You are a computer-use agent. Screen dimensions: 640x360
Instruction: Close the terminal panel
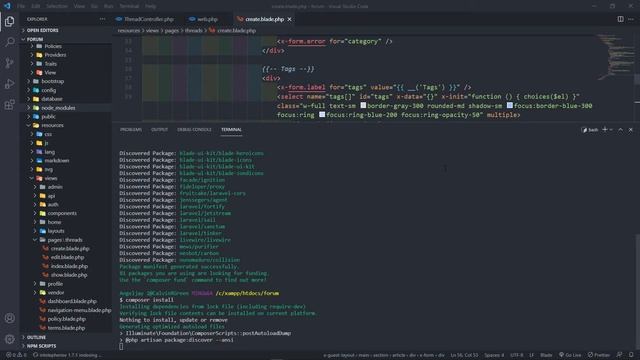pos(631,129)
